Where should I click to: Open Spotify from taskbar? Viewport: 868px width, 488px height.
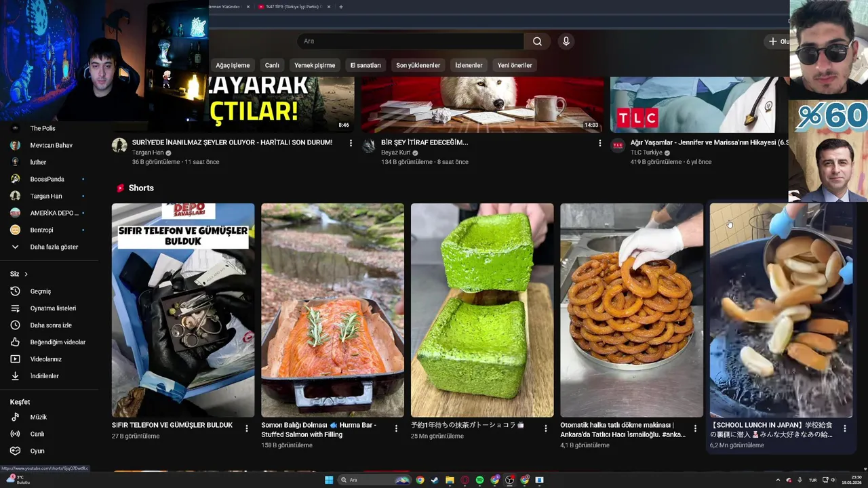479,480
